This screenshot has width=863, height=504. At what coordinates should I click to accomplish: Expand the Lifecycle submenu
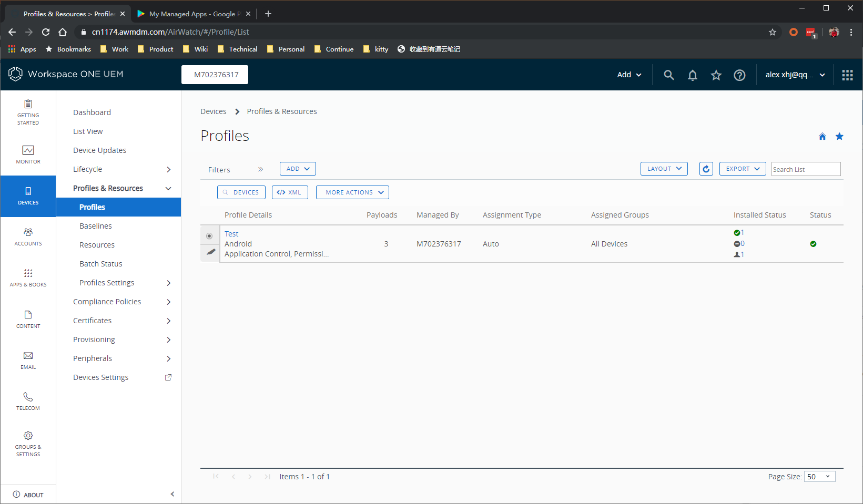tap(168, 169)
